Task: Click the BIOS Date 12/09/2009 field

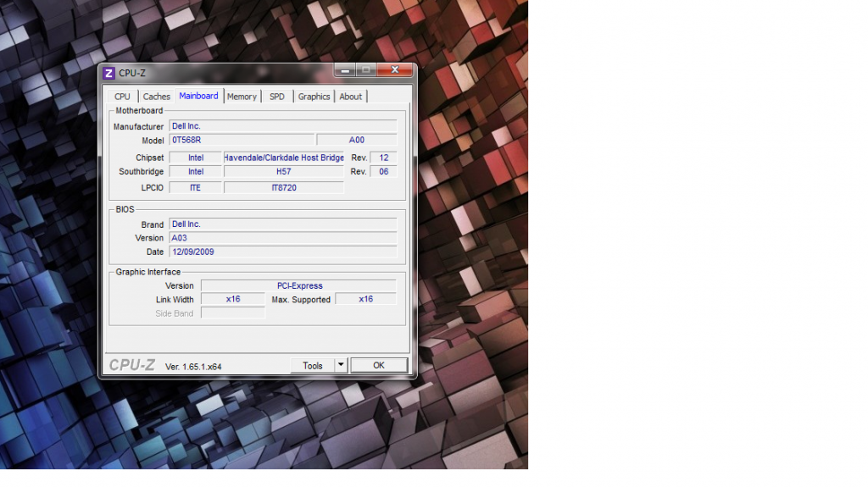Action: point(283,252)
